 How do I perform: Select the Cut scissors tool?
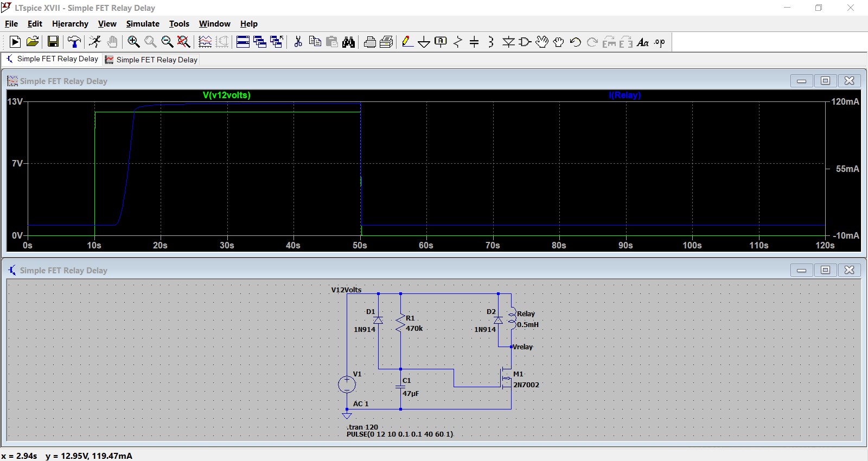coord(298,42)
